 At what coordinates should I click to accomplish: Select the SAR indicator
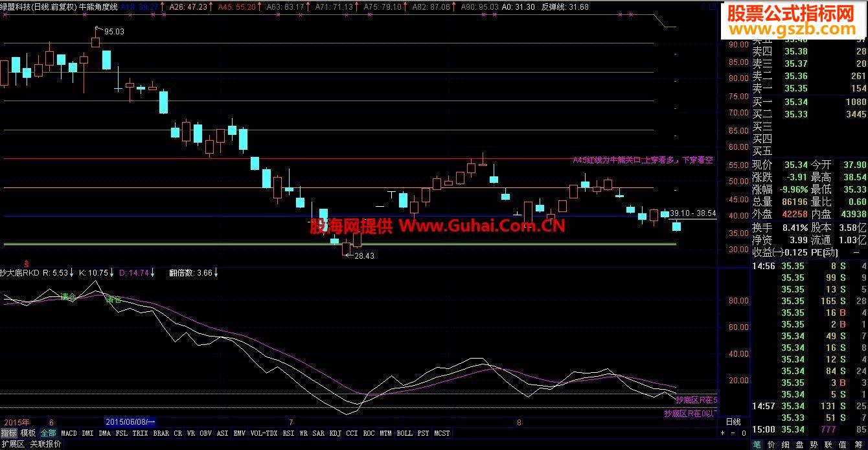318,432
